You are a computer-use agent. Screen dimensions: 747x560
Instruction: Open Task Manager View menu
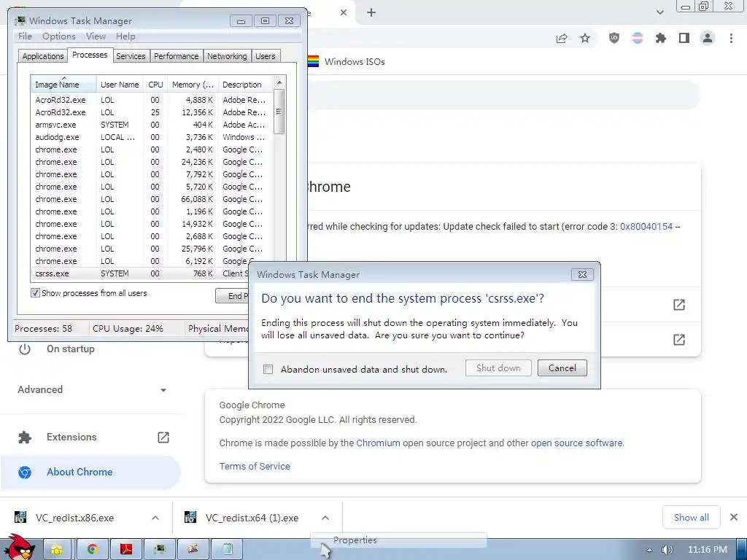96,36
